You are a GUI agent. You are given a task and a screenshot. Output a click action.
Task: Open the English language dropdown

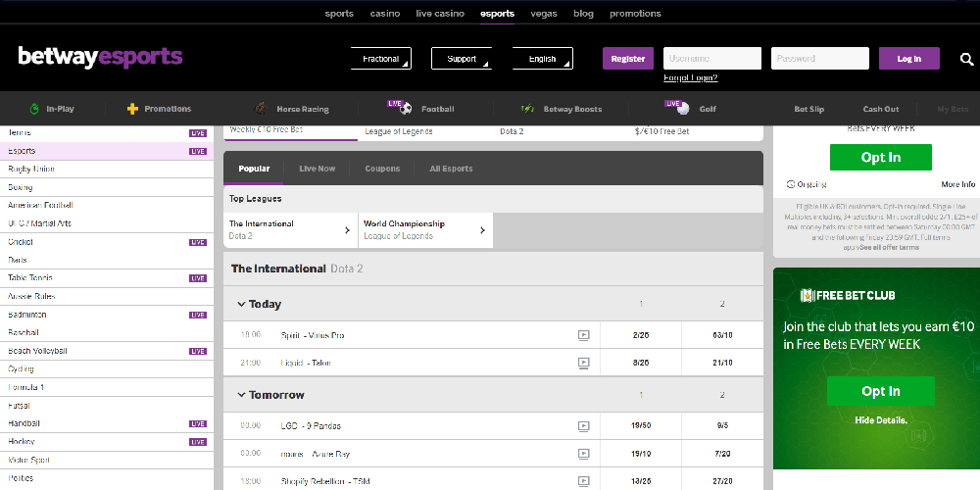pyautogui.click(x=543, y=59)
